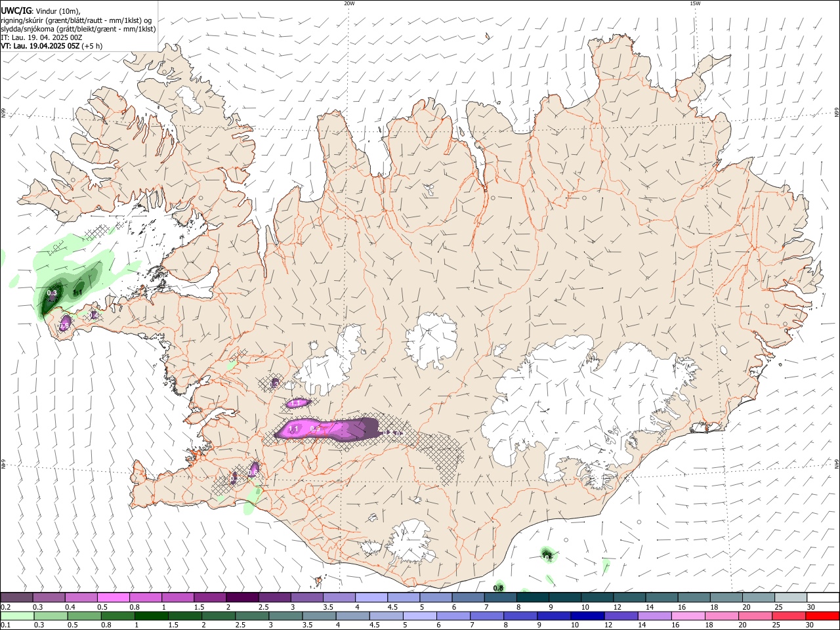The image size is (840, 630).
Task: Select the dark violet swatch labelled 2.5
Action: [274, 598]
